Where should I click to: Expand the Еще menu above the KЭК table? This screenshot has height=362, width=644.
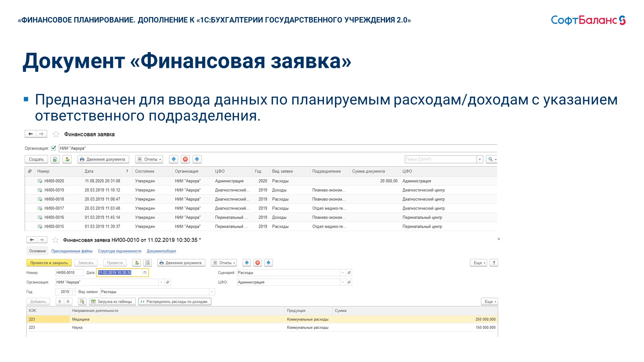tap(490, 302)
